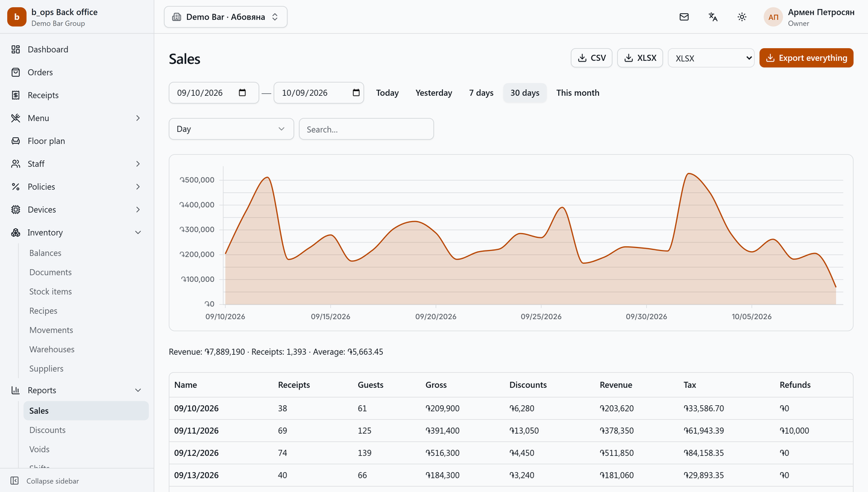Click the language translate icon
868x492 pixels.
(x=713, y=17)
